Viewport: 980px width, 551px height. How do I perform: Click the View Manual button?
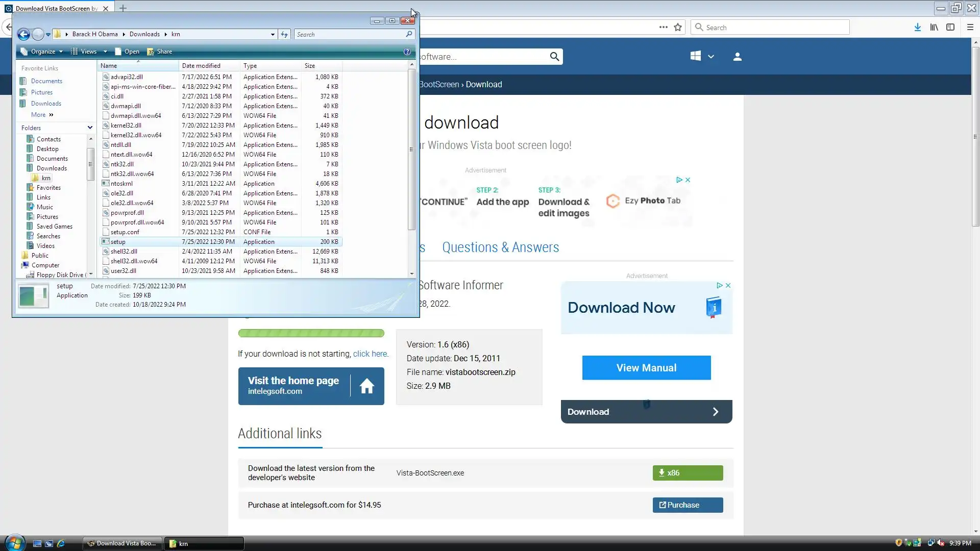646,368
